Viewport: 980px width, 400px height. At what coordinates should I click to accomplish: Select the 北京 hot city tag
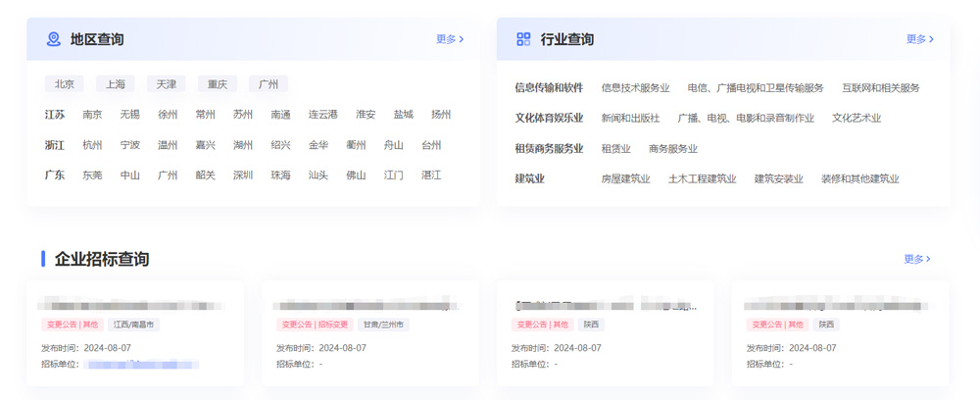coord(65,84)
